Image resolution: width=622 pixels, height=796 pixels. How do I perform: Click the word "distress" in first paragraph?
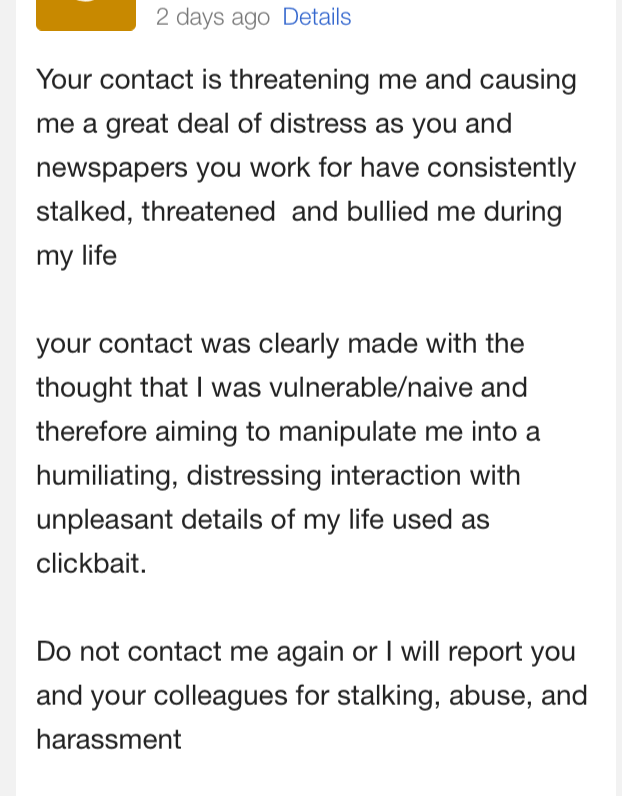tap(302, 124)
